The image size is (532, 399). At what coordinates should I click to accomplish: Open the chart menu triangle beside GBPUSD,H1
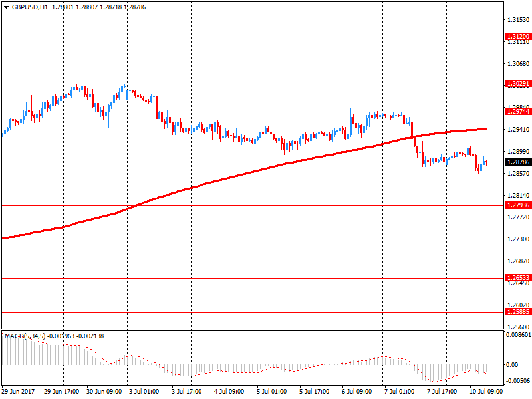point(6,7)
